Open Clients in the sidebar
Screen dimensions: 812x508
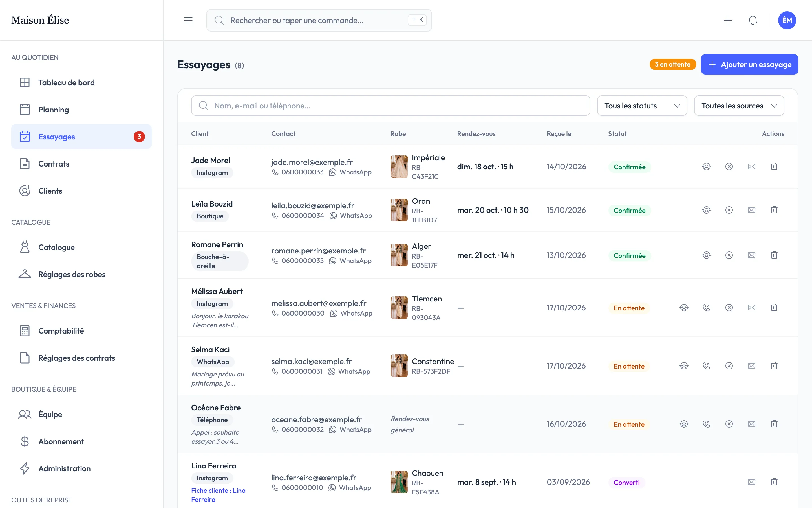coord(81,191)
